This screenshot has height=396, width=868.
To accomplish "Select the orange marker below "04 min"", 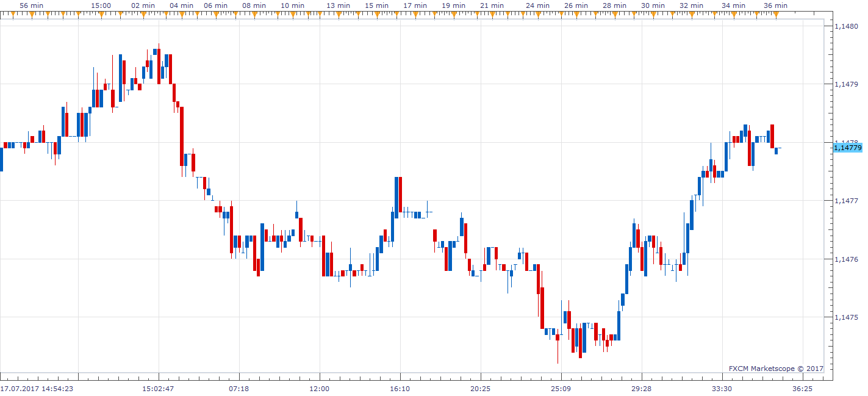I will pos(181,13).
